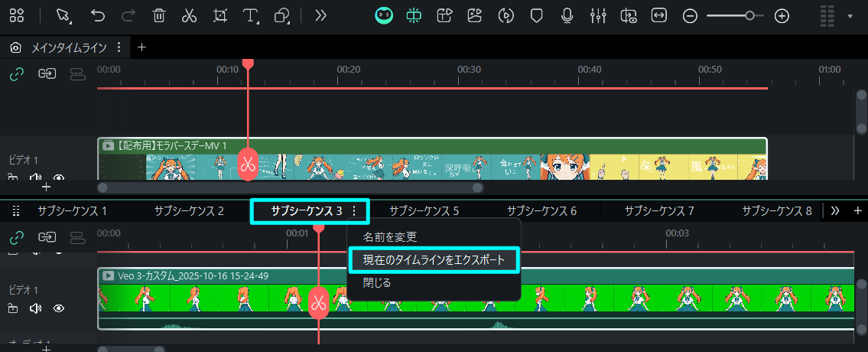The width and height of the screenshot is (868, 352).
Task: Toggle the magnetic track icon in main timeline
Action: [77, 73]
